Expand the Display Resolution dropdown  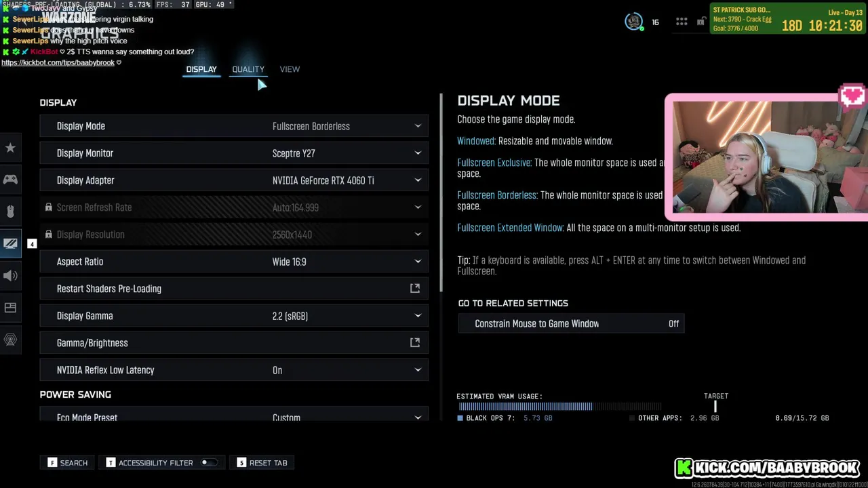(x=418, y=235)
